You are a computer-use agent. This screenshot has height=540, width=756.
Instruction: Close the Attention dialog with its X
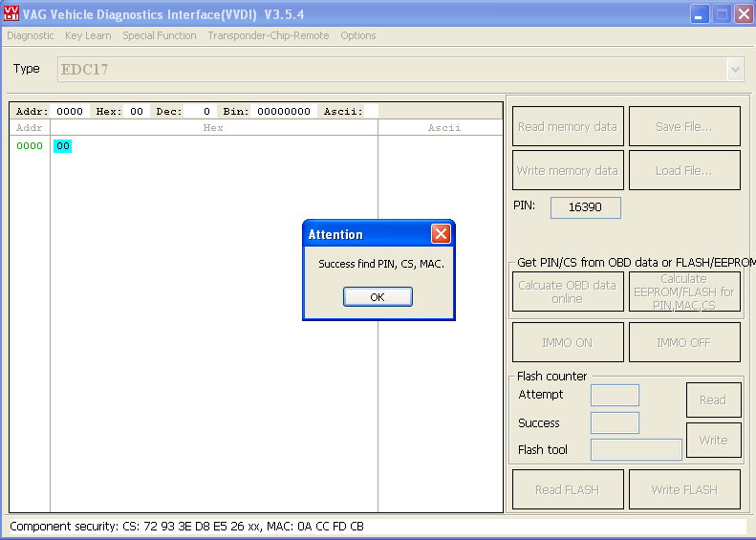[441, 234]
